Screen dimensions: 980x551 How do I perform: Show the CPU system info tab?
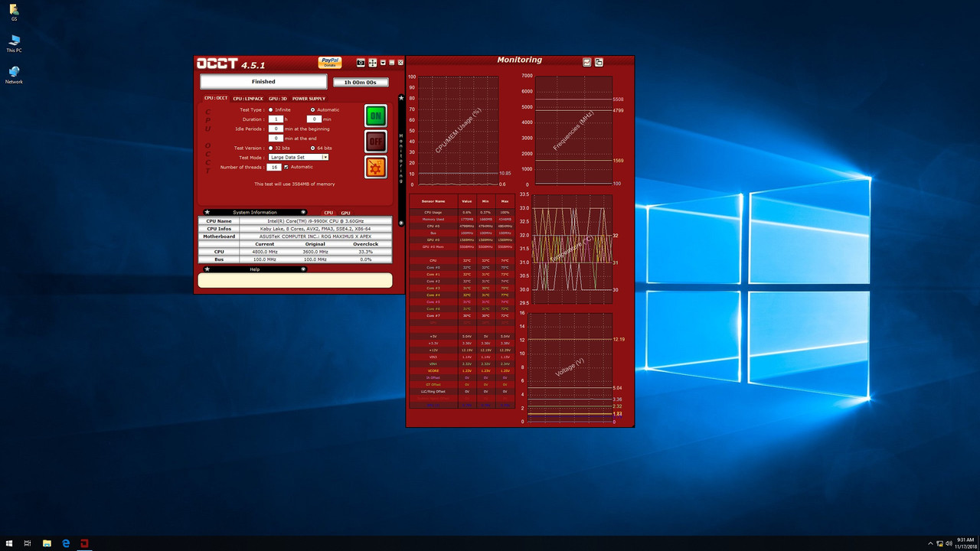click(328, 213)
